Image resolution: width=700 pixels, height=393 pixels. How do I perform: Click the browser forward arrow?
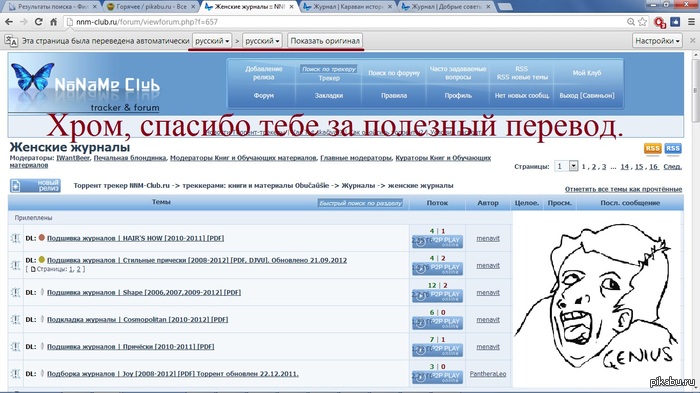24,22
